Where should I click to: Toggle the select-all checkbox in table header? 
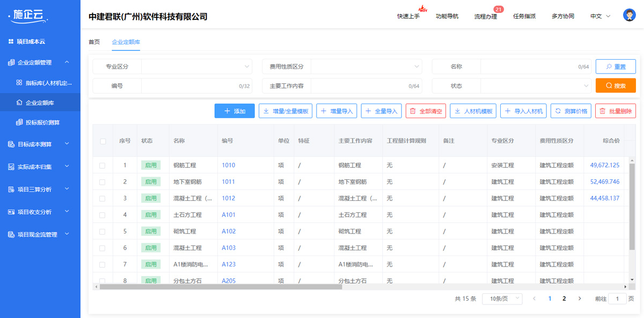[103, 141]
